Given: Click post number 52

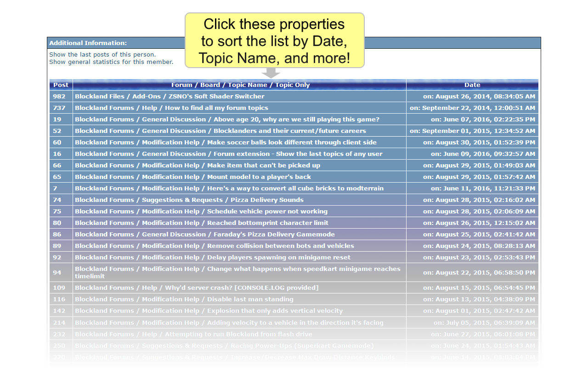Looking at the screenshot, I should (x=57, y=131).
